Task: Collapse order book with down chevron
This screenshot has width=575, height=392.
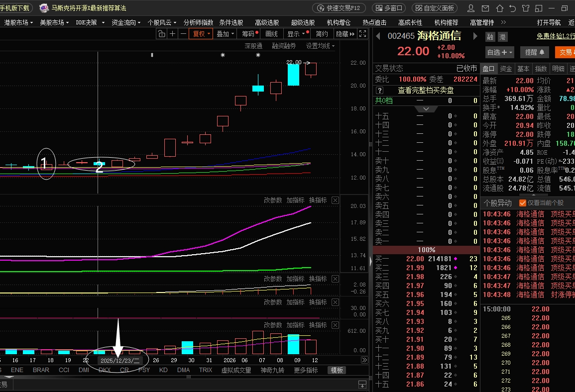Action: [x=426, y=109]
